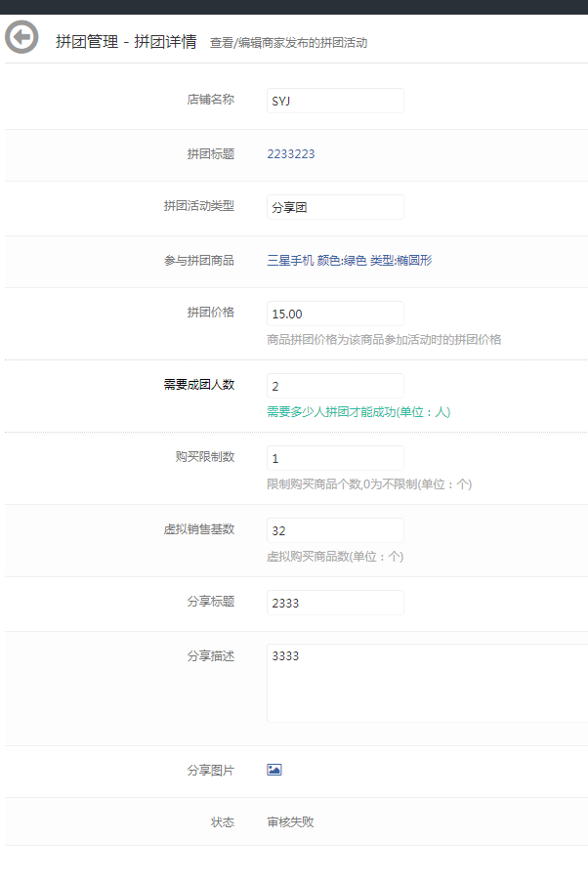Open the share image picture icon
Image resolution: width=588 pixels, height=881 pixels.
(x=274, y=770)
